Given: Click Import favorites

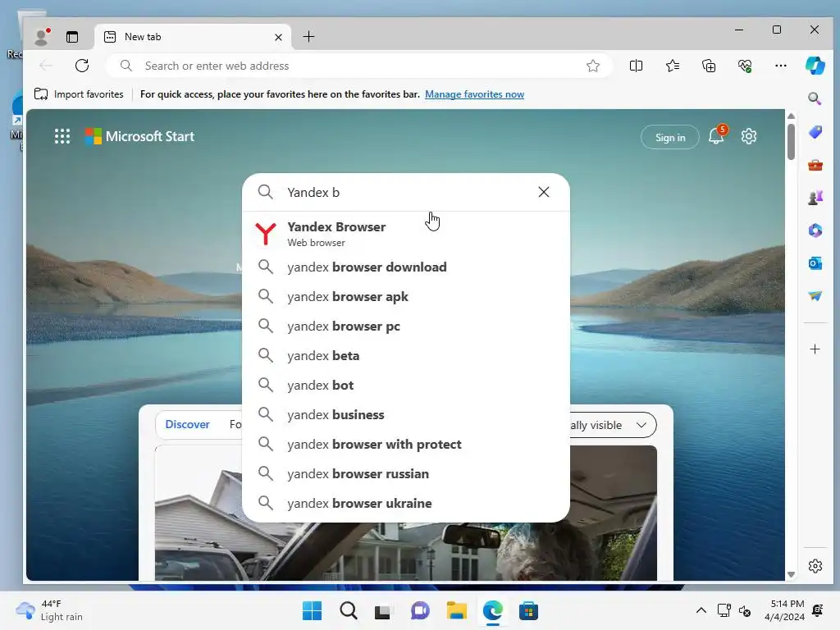Looking at the screenshot, I should coord(79,94).
